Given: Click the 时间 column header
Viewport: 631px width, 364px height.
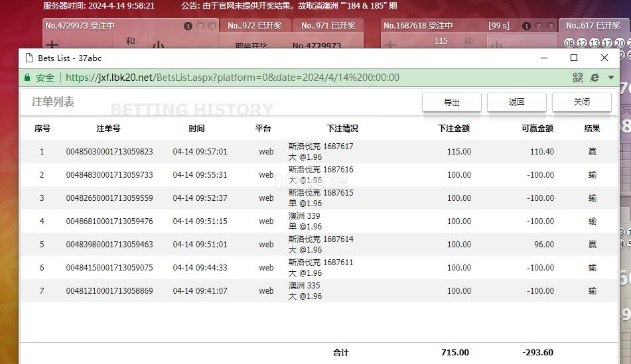Looking at the screenshot, I should tap(196, 129).
